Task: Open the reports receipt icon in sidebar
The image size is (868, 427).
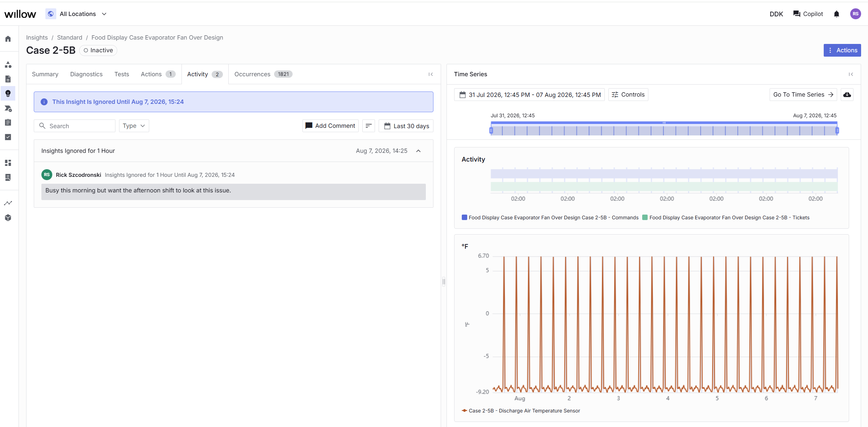Action: click(8, 177)
